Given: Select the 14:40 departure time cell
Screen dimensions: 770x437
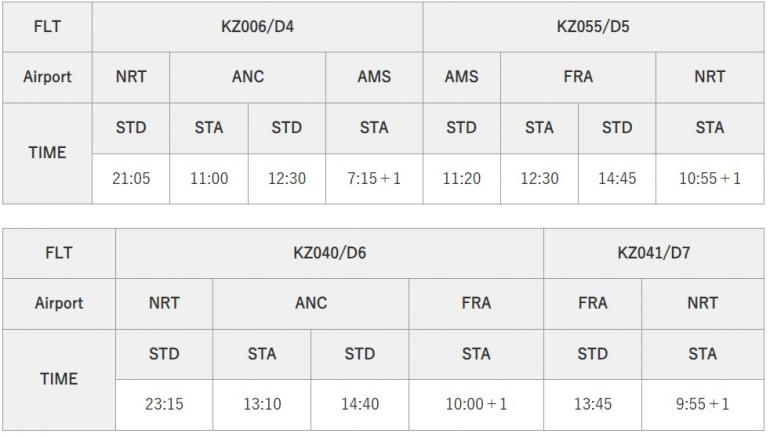Looking at the screenshot, I should (359, 405).
